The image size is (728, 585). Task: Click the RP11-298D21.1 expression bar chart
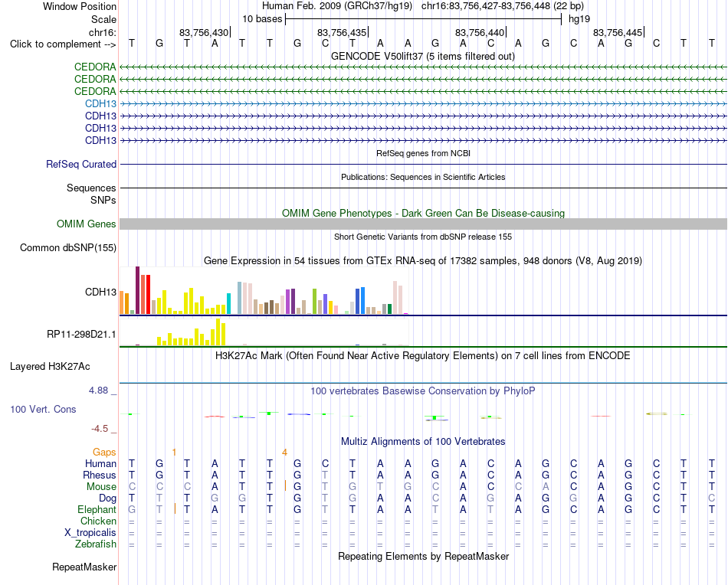tap(264, 332)
